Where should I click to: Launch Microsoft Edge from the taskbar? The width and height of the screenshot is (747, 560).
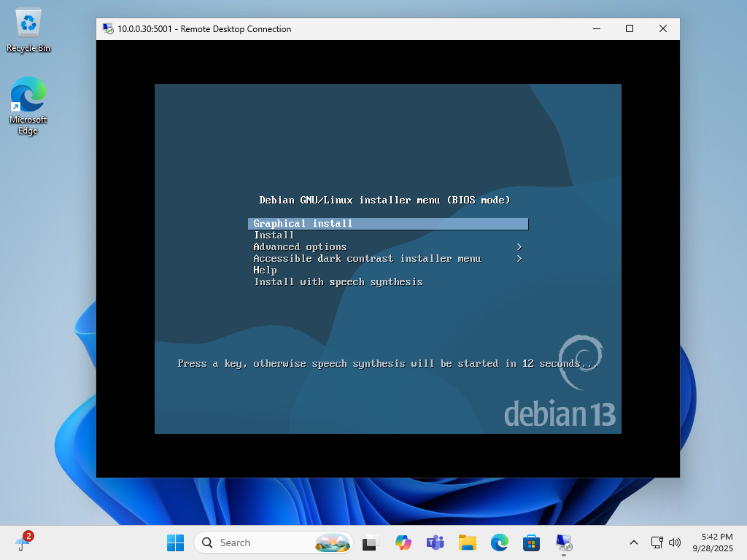pos(499,542)
